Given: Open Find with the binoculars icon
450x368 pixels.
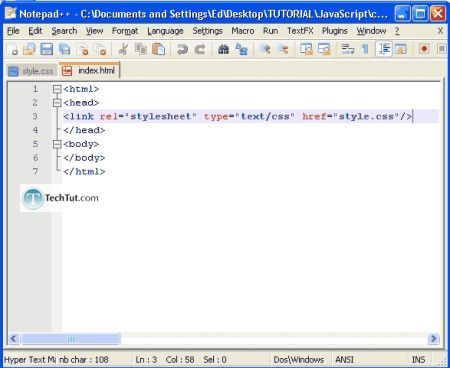Looking at the screenshot, I should [x=223, y=49].
